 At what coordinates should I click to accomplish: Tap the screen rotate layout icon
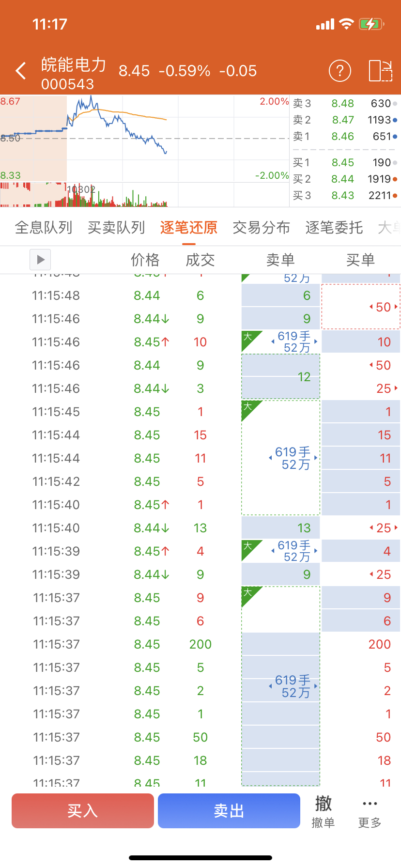point(380,71)
